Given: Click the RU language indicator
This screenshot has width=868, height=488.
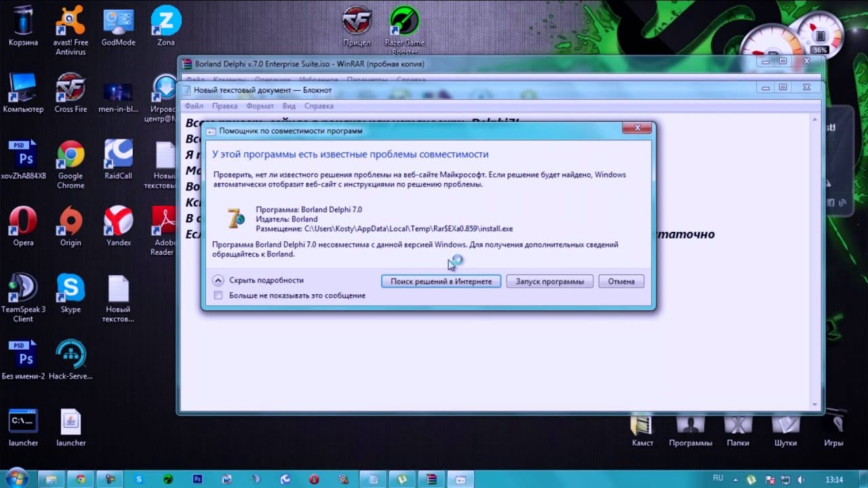Looking at the screenshot, I should (x=718, y=479).
